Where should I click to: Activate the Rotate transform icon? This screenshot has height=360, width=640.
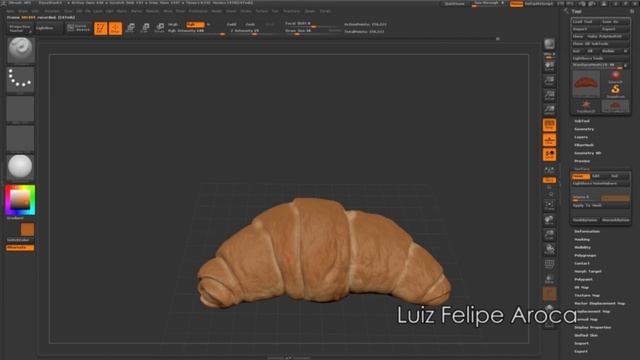(x=160, y=28)
